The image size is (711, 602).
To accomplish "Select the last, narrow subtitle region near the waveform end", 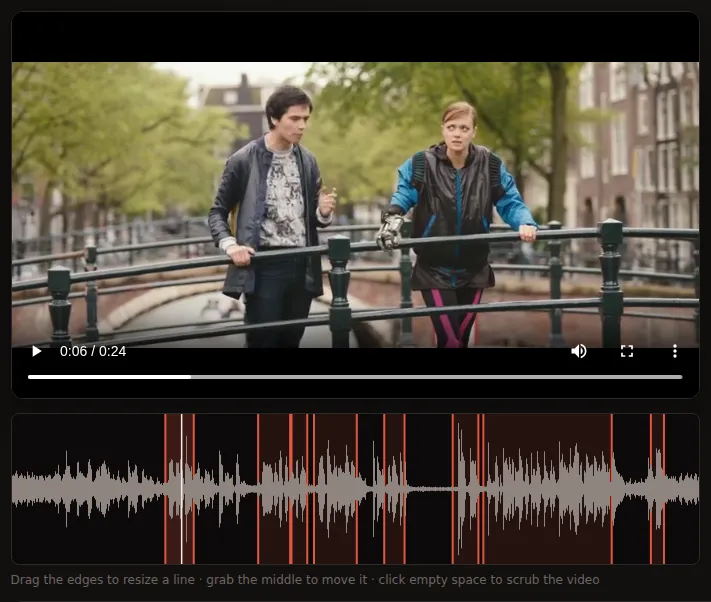I will point(657,489).
